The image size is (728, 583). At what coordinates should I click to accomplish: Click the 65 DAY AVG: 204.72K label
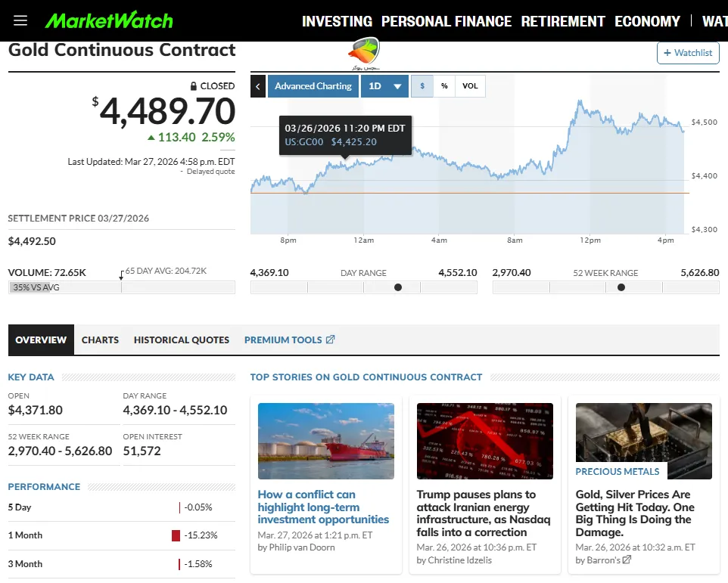166,271
